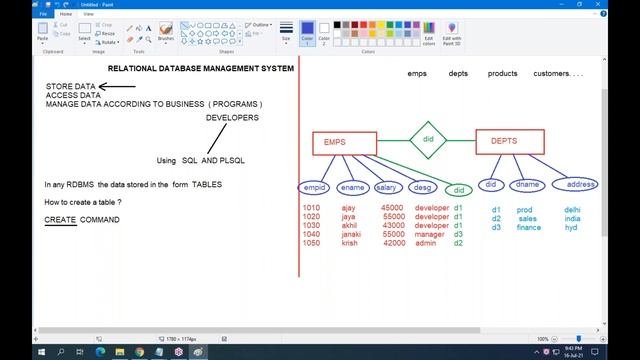Open the notification center icon
The width and height of the screenshot is (640, 360).
tap(595, 352)
